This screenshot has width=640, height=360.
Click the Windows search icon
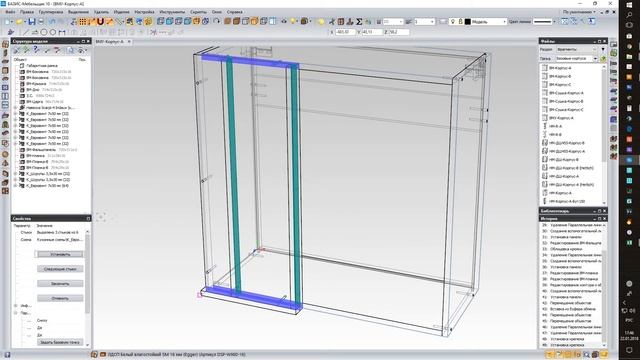pyautogui.click(x=629, y=15)
